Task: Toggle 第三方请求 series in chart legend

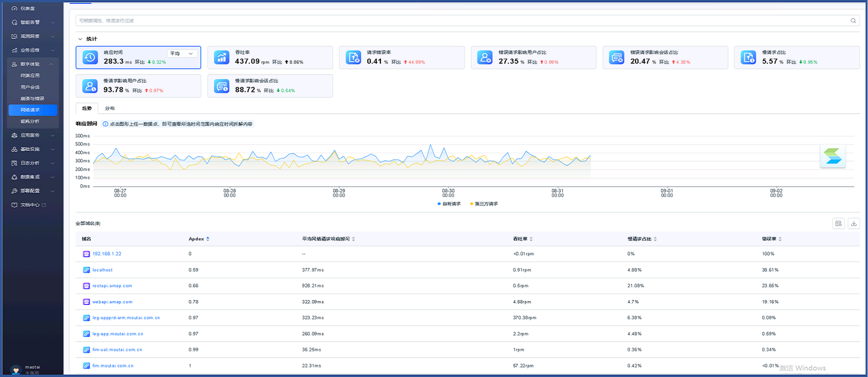Action: (483, 204)
